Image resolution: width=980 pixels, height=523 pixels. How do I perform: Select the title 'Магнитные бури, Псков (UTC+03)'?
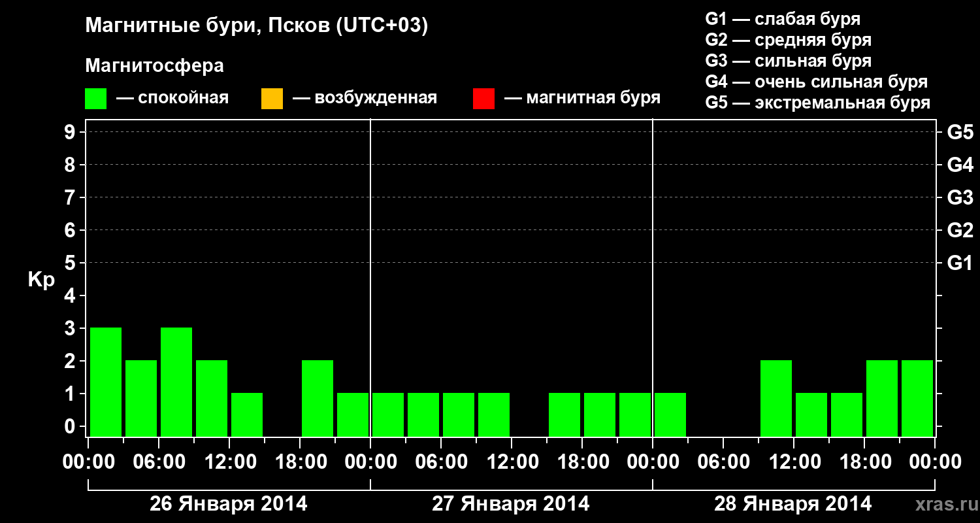pos(257,26)
